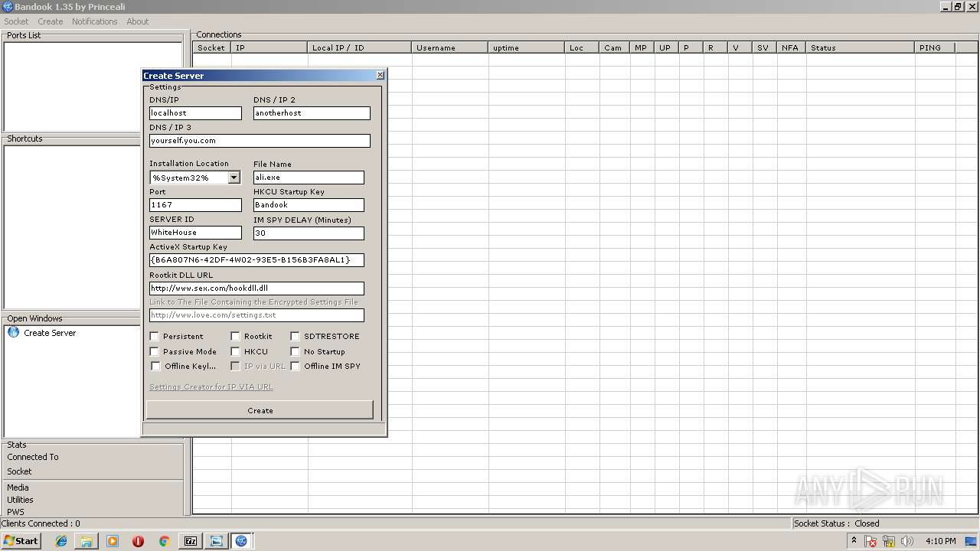The height and width of the screenshot is (551, 980).
Task: Open Internet Explorer from the taskbar
Action: tap(61, 541)
